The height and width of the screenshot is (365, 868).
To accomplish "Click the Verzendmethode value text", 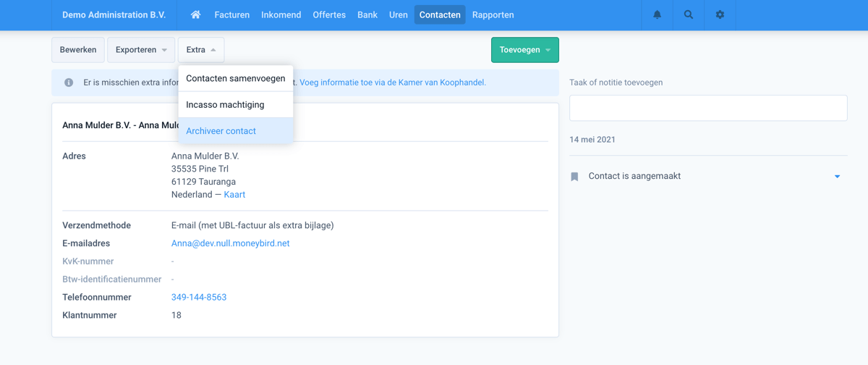I will (x=252, y=225).
